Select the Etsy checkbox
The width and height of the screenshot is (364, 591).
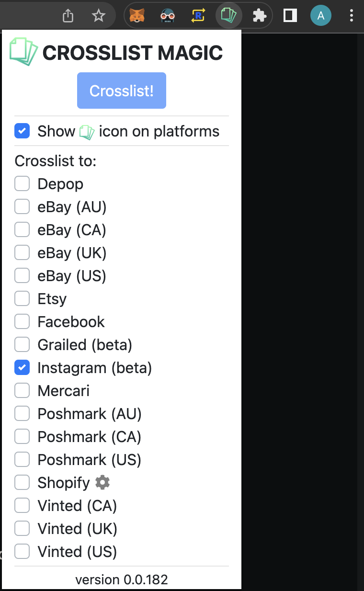[x=22, y=299]
